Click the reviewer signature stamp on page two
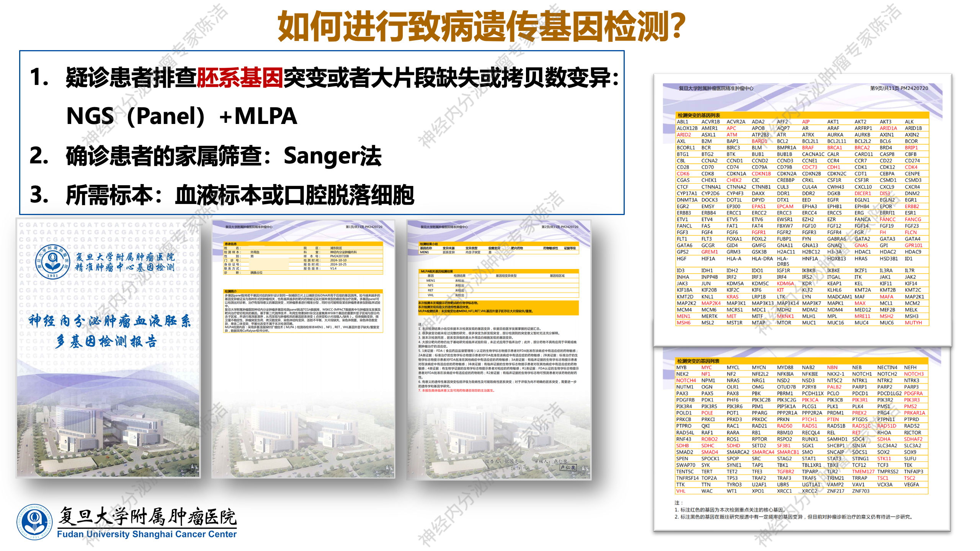The width and height of the screenshot is (980, 551). click(x=567, y=467)
